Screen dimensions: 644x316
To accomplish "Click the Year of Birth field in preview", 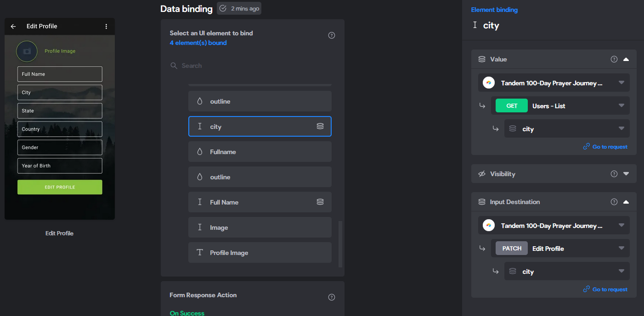I will (x=60, y=166).
